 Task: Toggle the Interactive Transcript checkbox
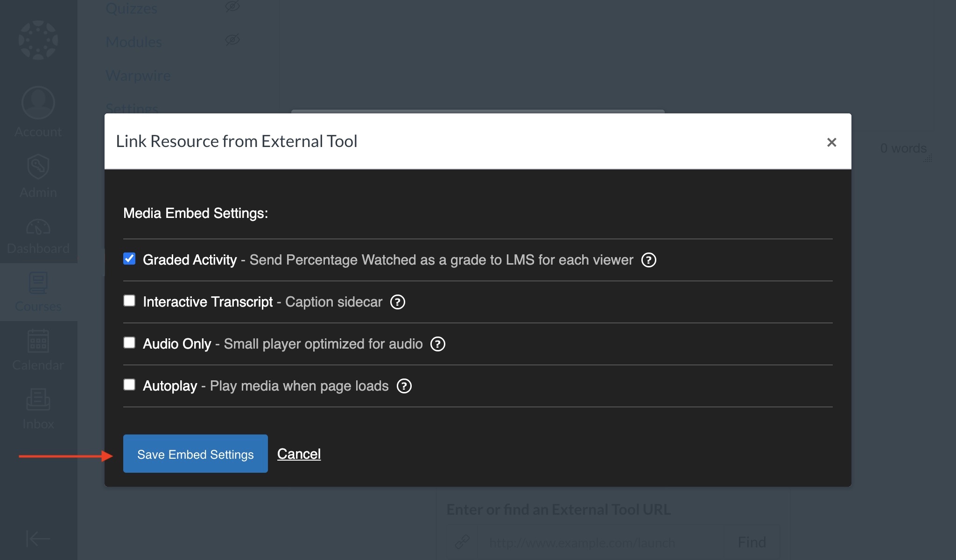tap(130, 301)
